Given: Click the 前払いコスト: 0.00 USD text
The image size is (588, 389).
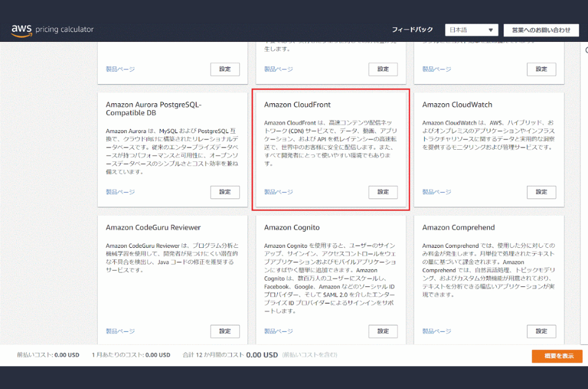Looking at the screenshot, I should tap(48, 355).
